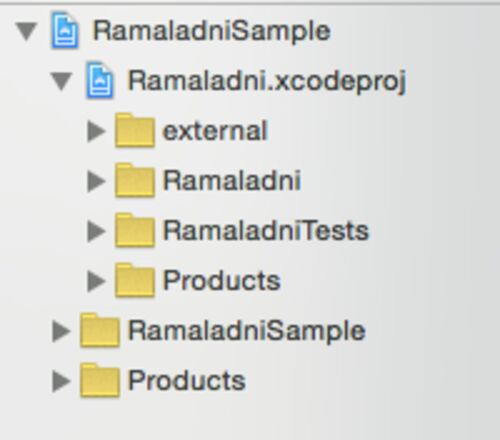
Task: Select the RamaladniTests label
Action: pyautogui.click(x=266, y=231)
